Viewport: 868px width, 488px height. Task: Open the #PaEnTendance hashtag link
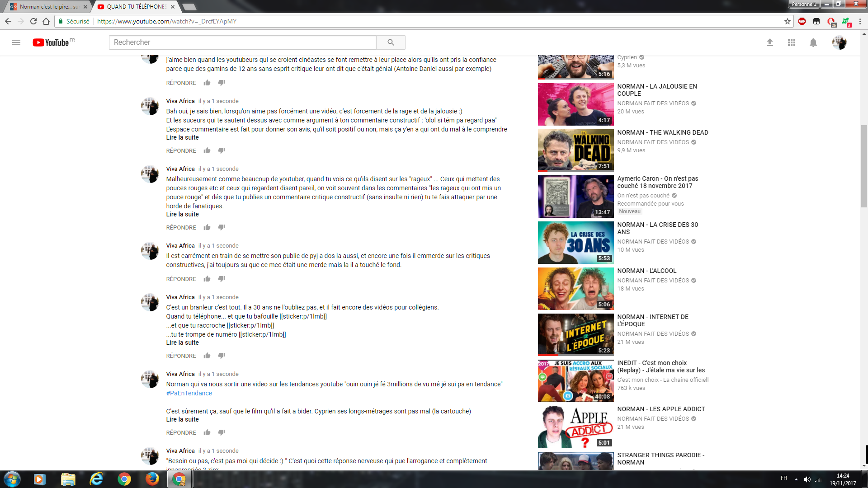[189, 393]
